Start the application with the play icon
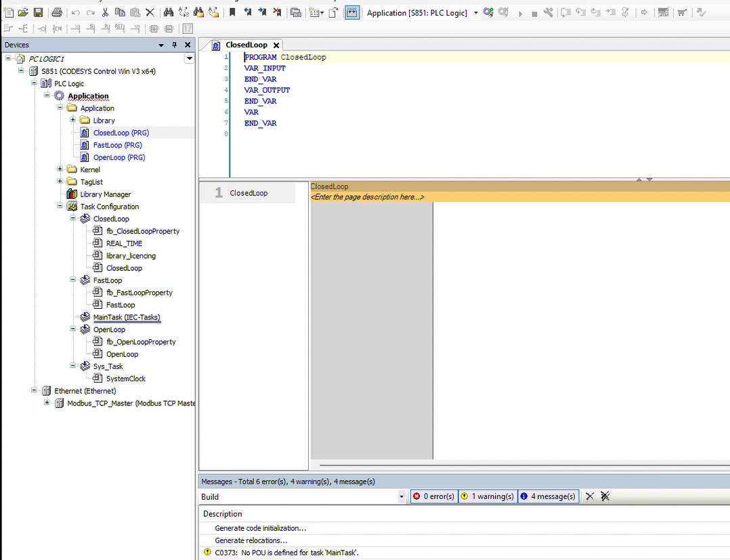Screen dimensions: 730x560 [x=521, y=14]
